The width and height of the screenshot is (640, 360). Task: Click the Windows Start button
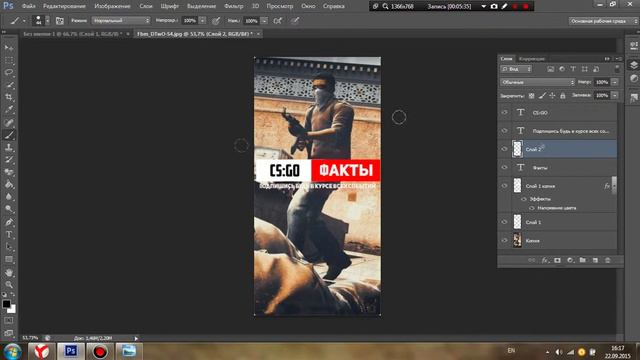click(x=13, y=351)
